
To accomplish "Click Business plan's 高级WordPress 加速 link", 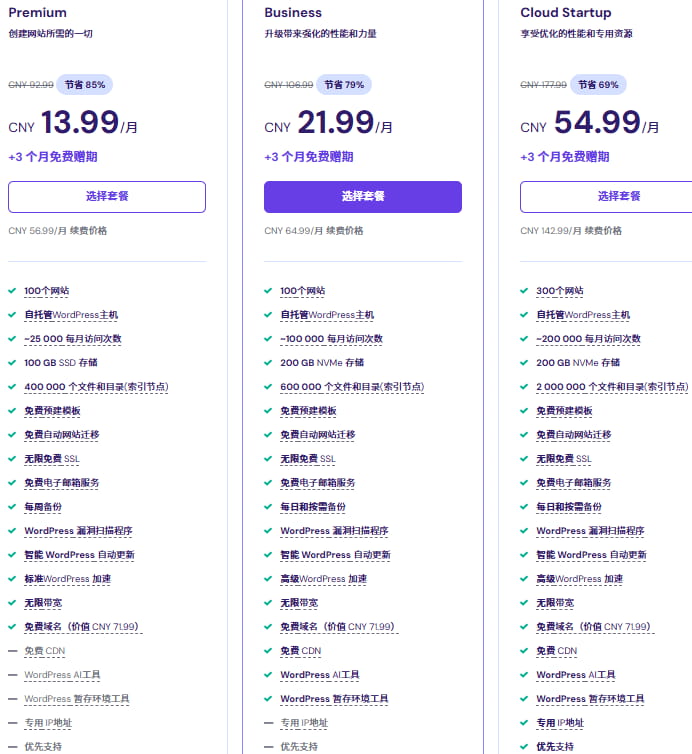I will click(323, 579).
